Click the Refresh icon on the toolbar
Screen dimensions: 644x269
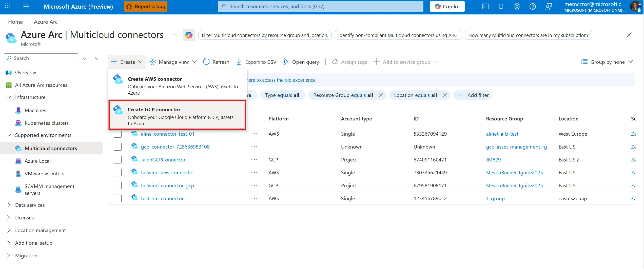[x=206, y=61]
